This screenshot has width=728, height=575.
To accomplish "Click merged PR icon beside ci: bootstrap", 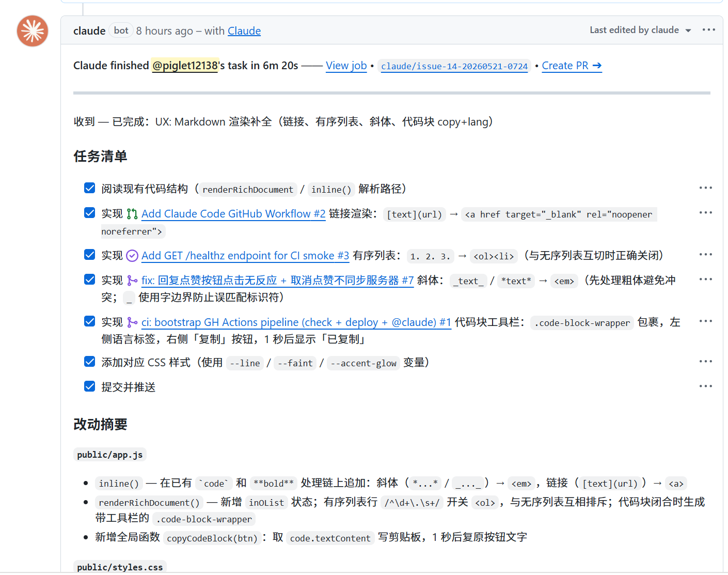I will (132, 322).
